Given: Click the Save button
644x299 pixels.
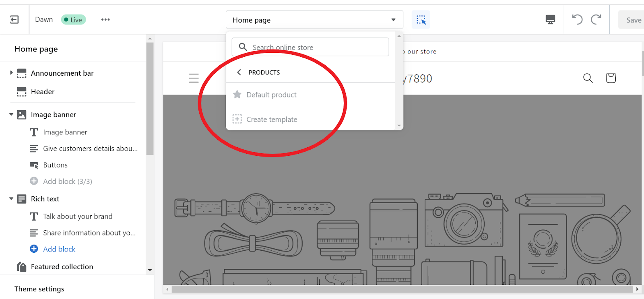Looking at the screenshot, I should coord(632,20).
